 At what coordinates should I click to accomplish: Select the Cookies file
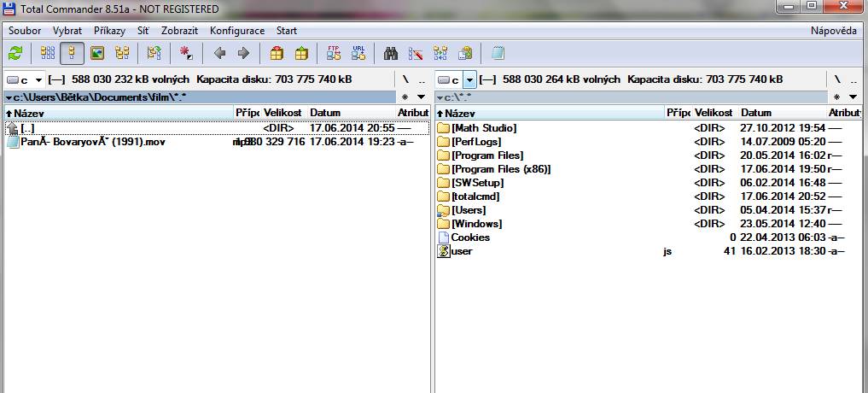pos(648,238)
